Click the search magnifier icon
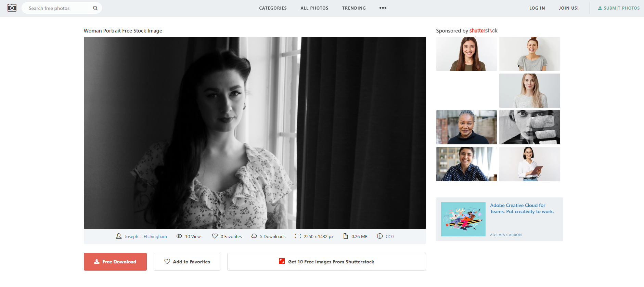The width and height of the screenshot is (644, 287). 95,8
